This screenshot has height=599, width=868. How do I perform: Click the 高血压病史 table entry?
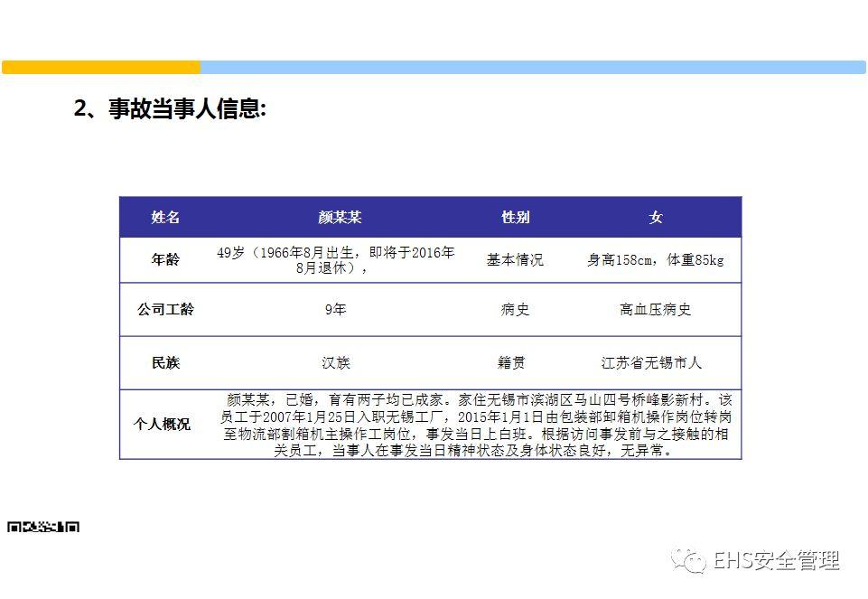[x=655, y=310]
